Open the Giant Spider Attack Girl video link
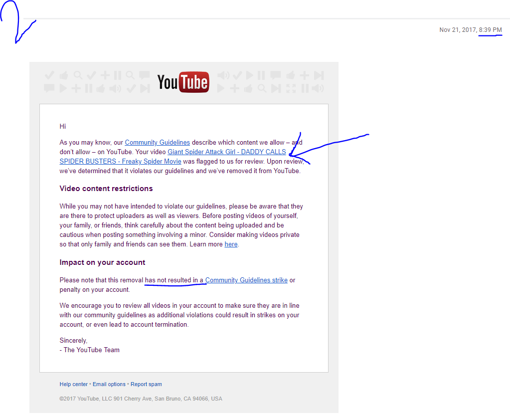 (172, 157)
